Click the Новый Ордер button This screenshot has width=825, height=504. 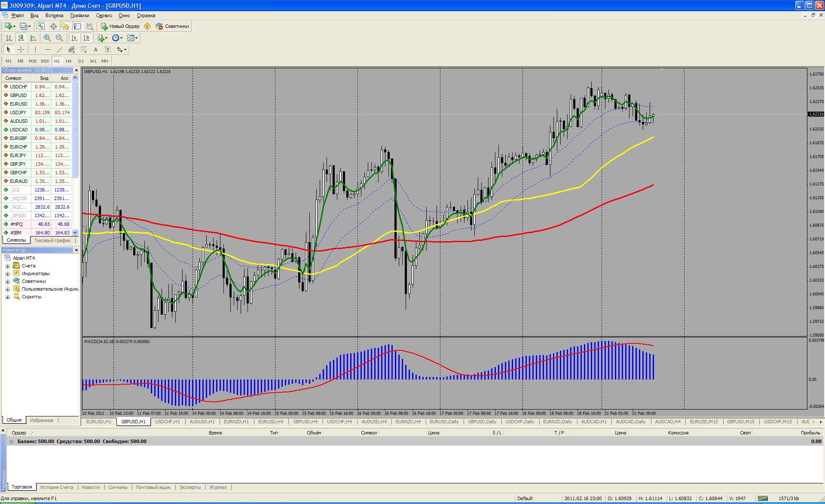120,26
